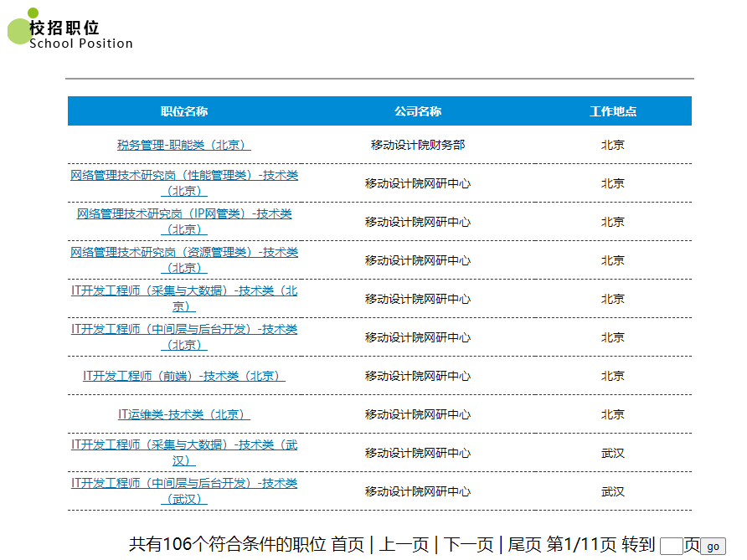Click the 工作地点 column header
Image resolution: width=747 pixels, height=560 pixels.
pos(613,111)
